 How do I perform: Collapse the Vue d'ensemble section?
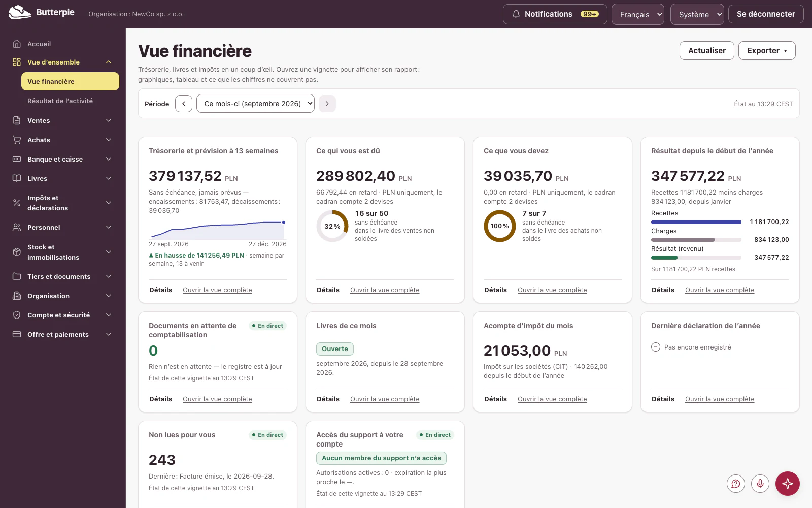[109, 62]
